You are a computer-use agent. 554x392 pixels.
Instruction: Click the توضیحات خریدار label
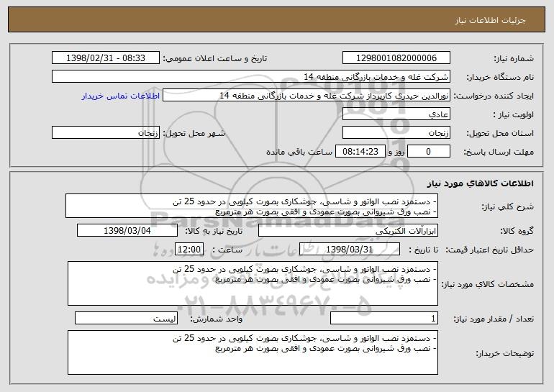(x=505, y=353)
